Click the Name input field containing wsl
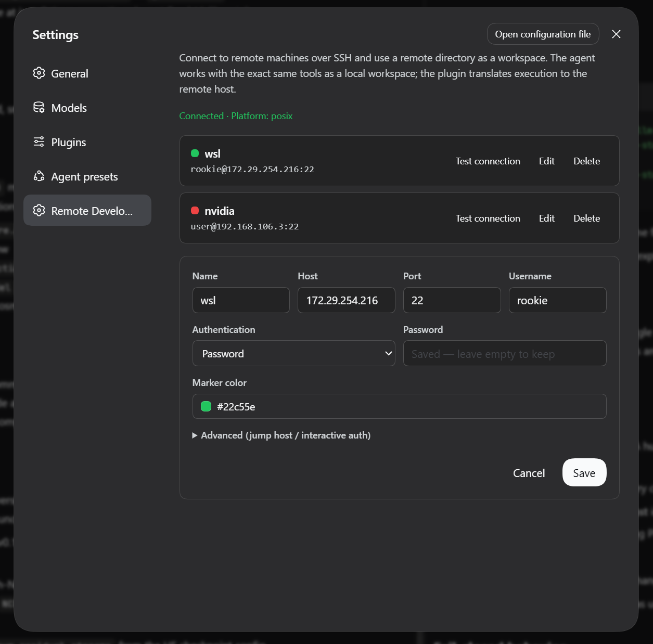The height and width of the screenshot is (644, 653). click(241, 300)
